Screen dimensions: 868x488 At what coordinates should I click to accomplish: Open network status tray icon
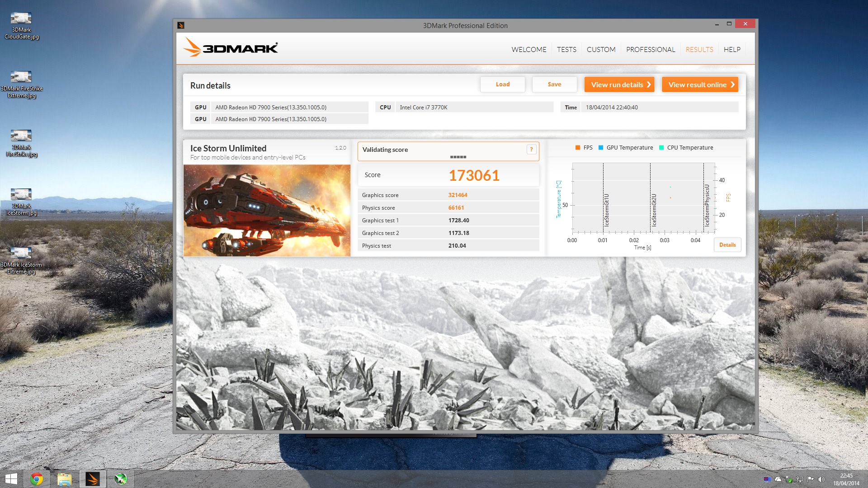tap(800, 479)
